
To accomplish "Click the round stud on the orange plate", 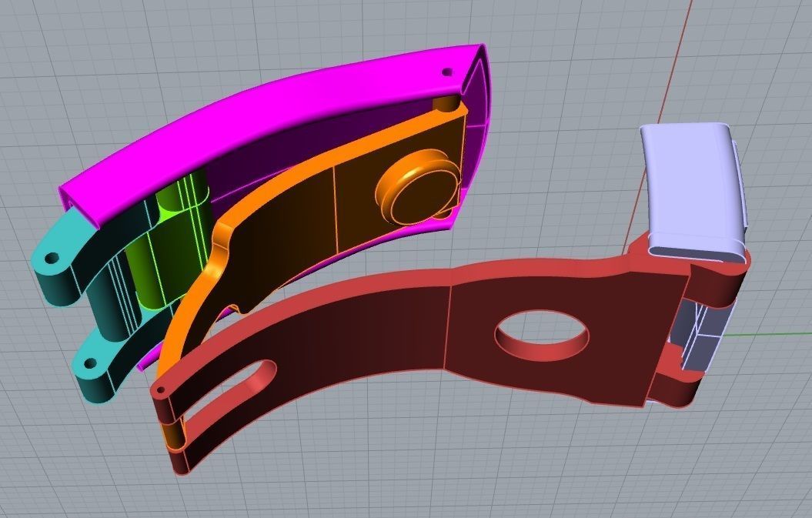I will [417, 188].
